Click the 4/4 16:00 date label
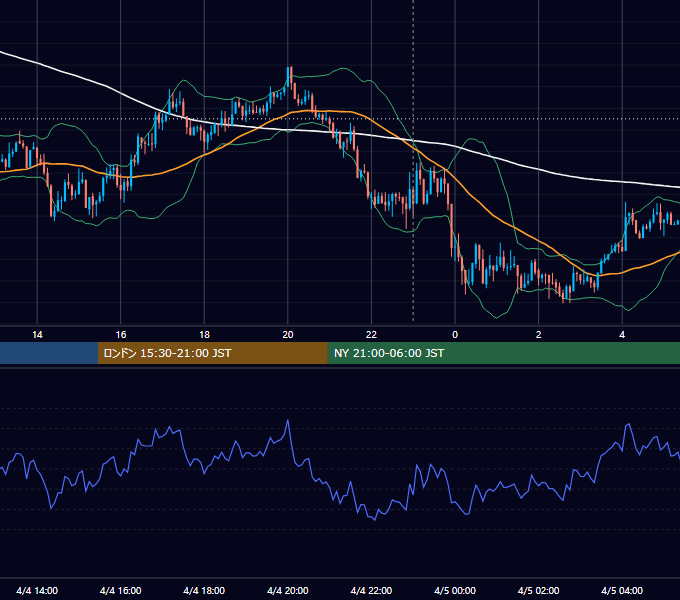Image resolution: width=680 pixels, height=600 pixels. click(x=121, y=590)
